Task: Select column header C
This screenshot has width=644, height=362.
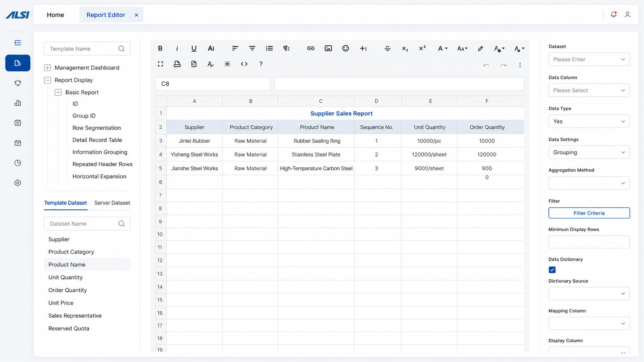Action: click(x=316, y=101)
